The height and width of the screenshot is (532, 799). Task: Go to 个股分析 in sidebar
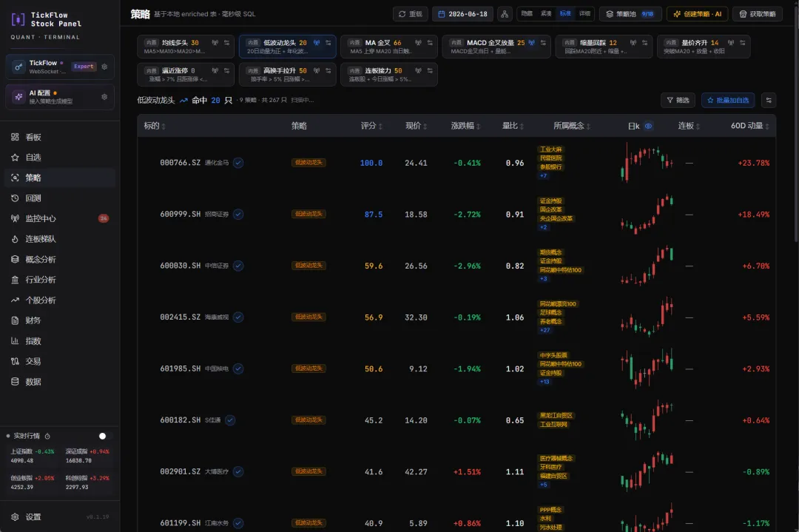(x=60, y=300)
